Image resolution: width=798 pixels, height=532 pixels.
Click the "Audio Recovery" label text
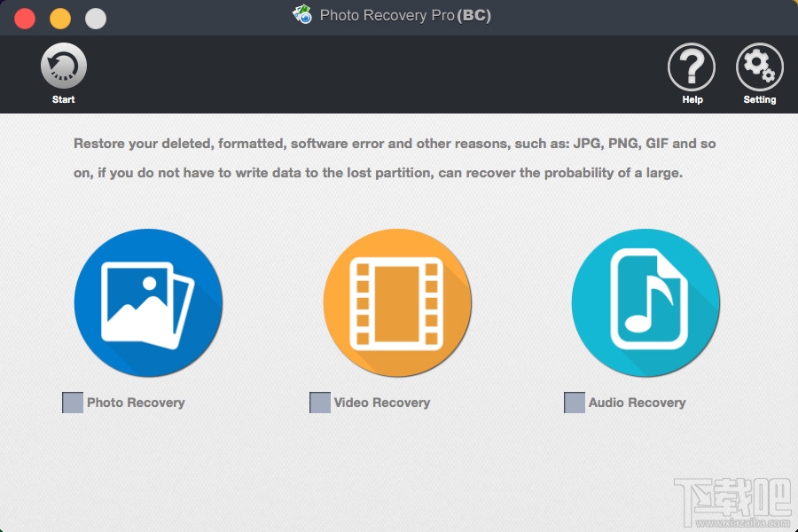tap(638, 403)
